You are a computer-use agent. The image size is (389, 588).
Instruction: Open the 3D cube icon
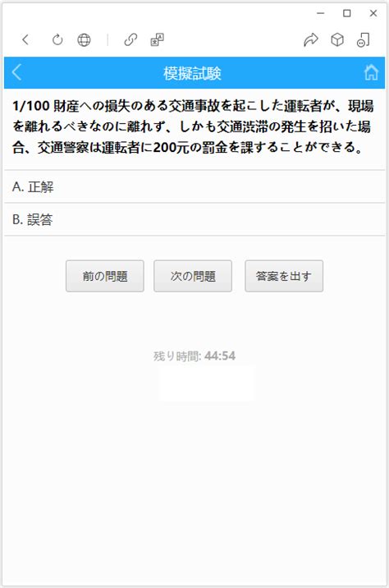[337, 39]
